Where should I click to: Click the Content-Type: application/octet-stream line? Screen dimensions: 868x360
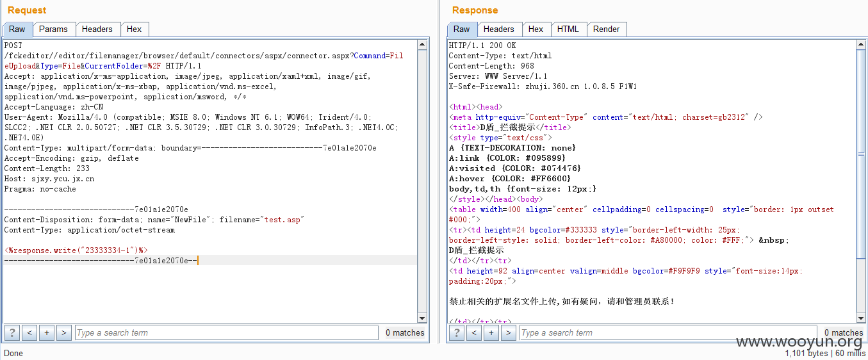[90, 230]
